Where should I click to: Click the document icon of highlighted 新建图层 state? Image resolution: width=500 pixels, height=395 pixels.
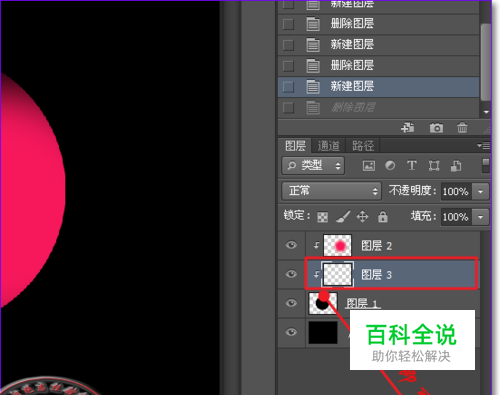pyautogui.click(x=313, y=87)
